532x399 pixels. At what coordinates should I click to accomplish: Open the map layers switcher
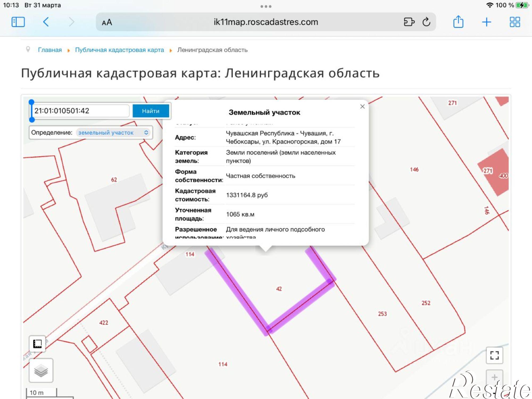point(41,371)
